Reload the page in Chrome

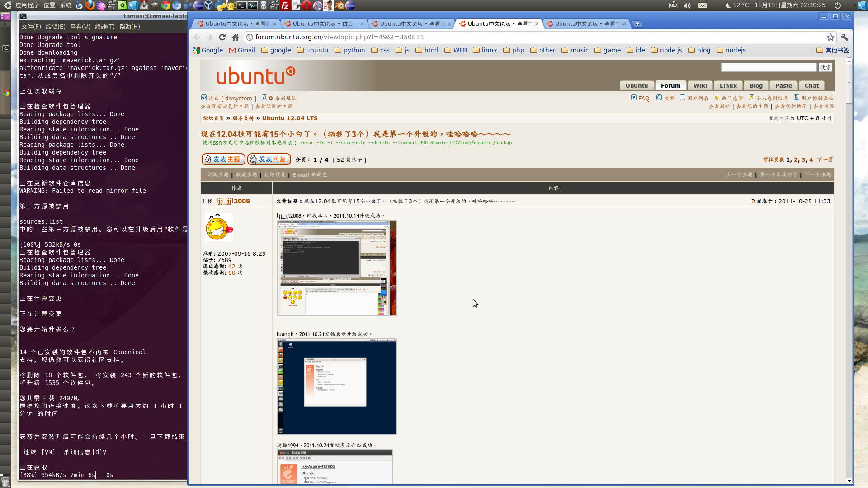(222, 37)
